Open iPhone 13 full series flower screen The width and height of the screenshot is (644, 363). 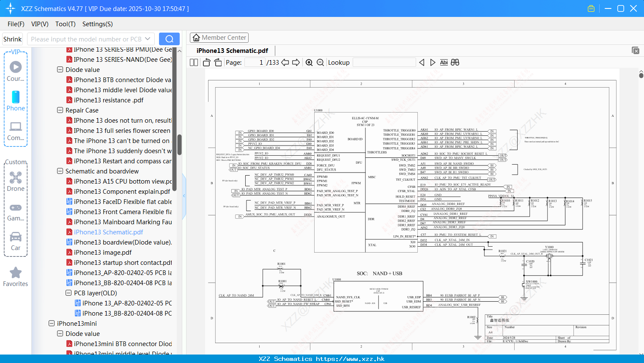[119, 130]
